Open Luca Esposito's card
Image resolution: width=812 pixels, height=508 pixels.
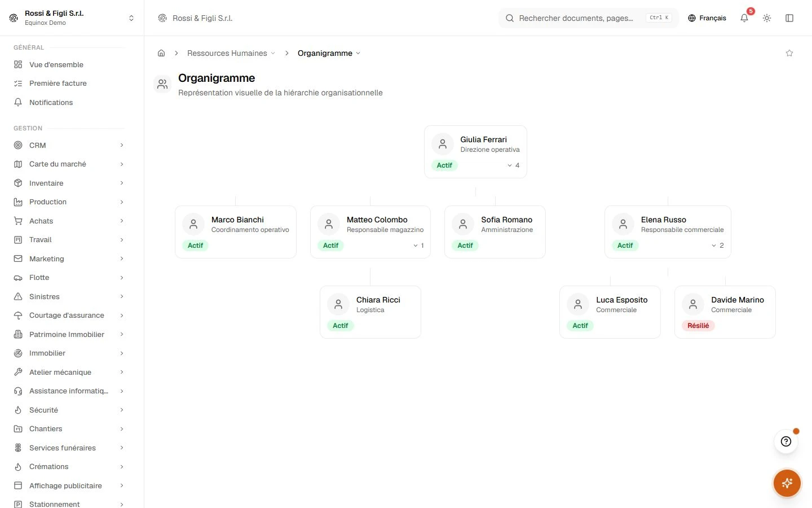610,312
